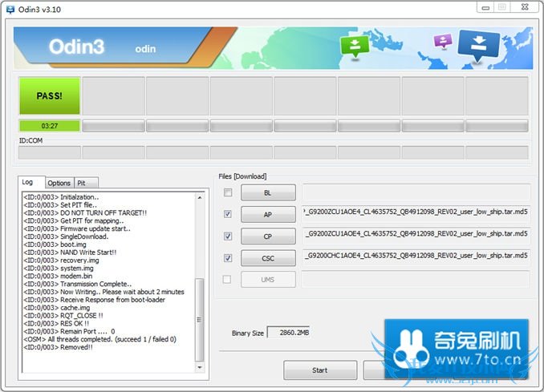This screenshot has height=392, width=544.
Task: Click the 'Files [Download]' label
Action: (x=242, y=176)
